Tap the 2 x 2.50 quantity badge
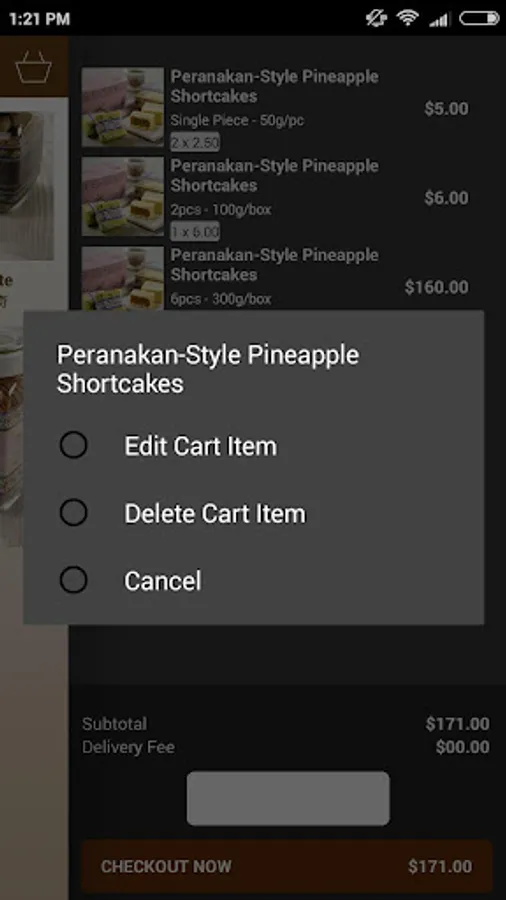Viewport: 506px width, 900px height. click(x=195, y=142)
